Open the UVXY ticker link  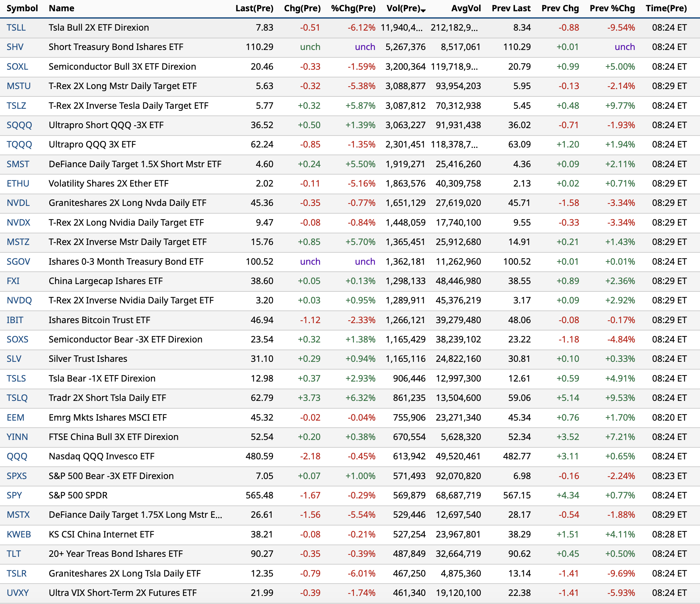18,593
